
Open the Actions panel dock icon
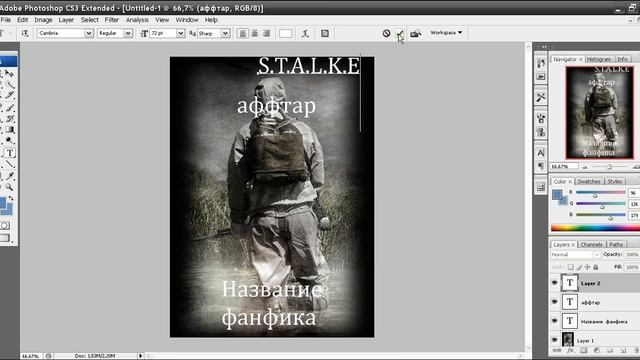(x=541, y=76)
